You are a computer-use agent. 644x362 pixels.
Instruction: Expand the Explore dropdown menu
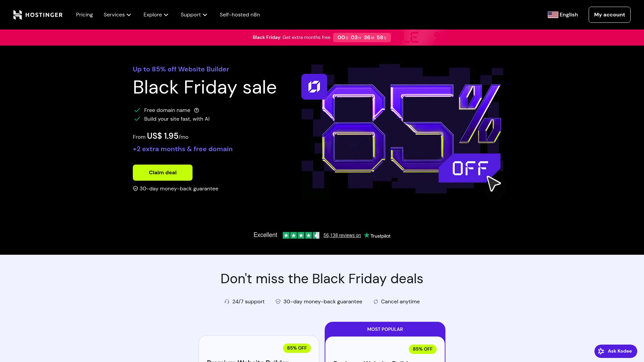pyautogui.click(x=156, y=15)
